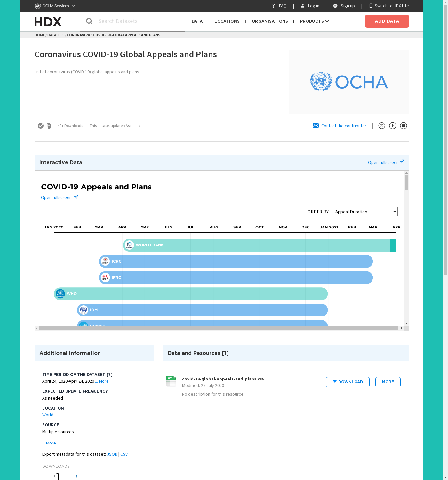Expand OCHA Services dropdown
Viewport: 448px width, 480px height.
click(55, 6)
